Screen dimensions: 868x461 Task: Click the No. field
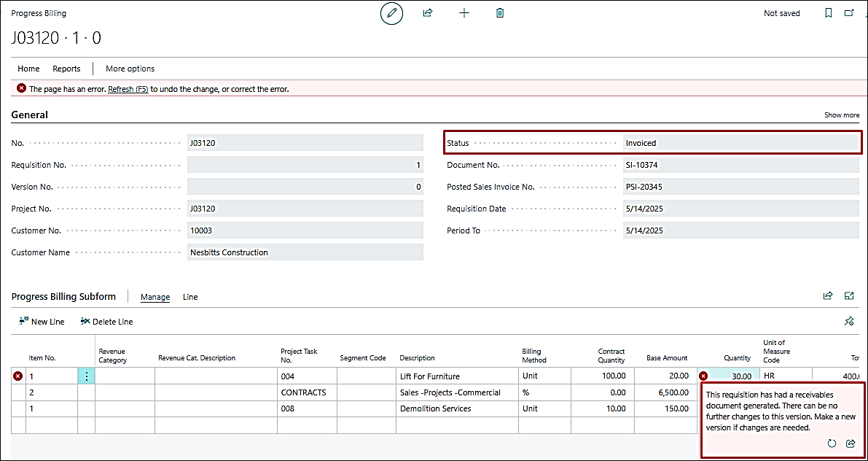pyautogui.click(x=305, y=143)
